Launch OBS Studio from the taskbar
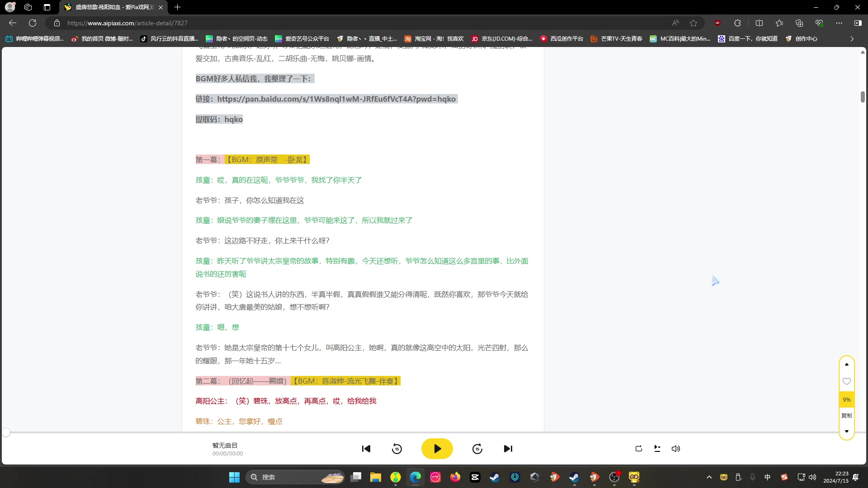 point(614,477)
